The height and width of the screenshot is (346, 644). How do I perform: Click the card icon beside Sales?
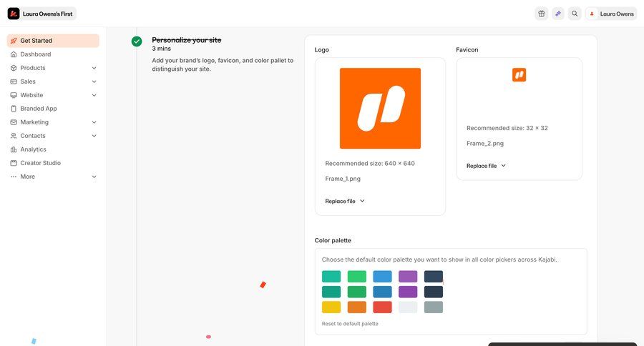pyautogui.click(x=14, y=81)
